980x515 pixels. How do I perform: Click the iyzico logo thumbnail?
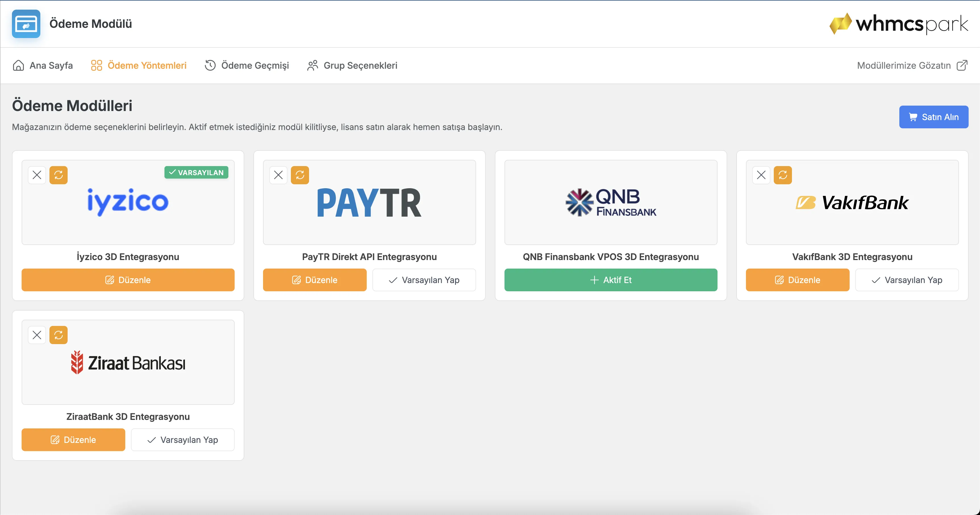(x=128, y=202)
